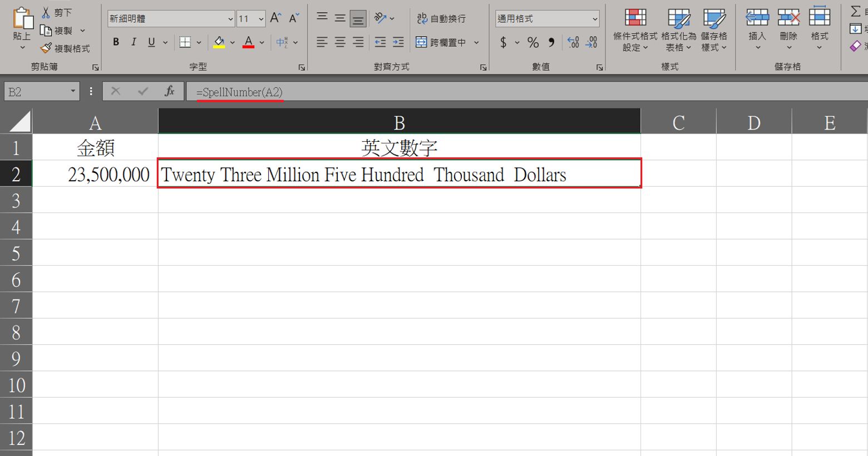Click the Delete cells button (刪除)
Image resolution: width=868 pixels, height=456 pixels.
tap(788, 25)
